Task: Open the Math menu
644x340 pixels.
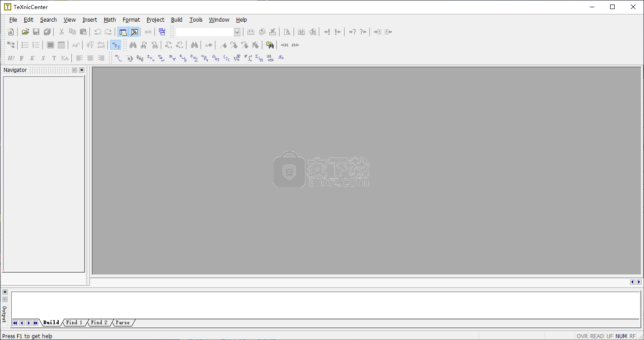Action: click(x=110, y=20)
